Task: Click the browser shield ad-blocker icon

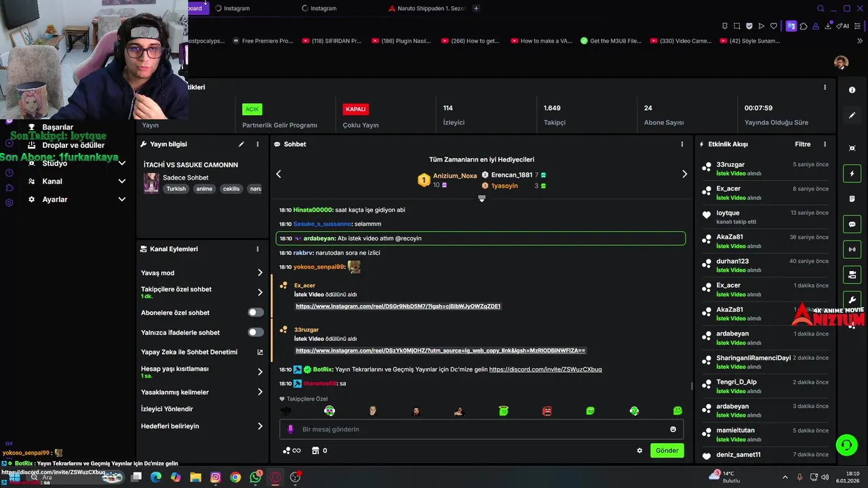Action: [749, 26]
